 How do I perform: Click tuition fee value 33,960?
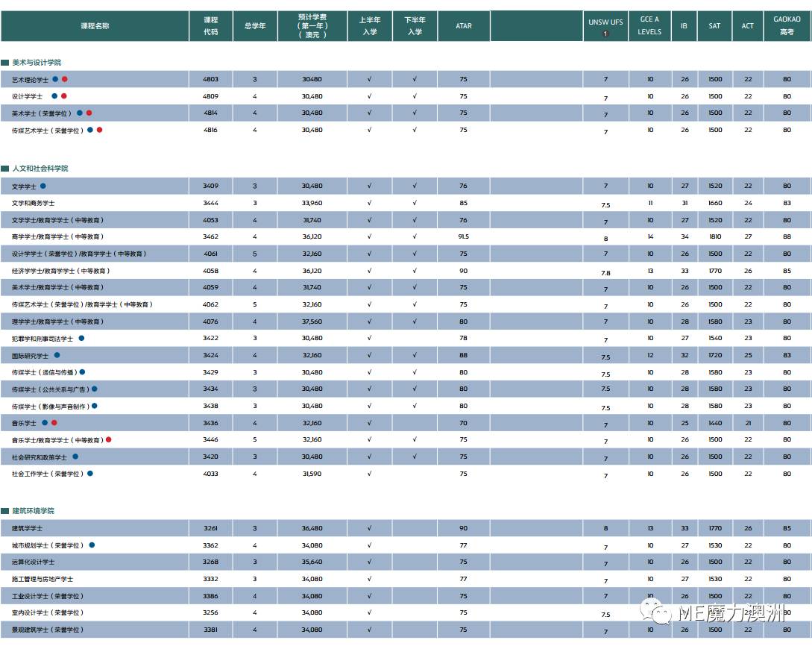(312, 203)
